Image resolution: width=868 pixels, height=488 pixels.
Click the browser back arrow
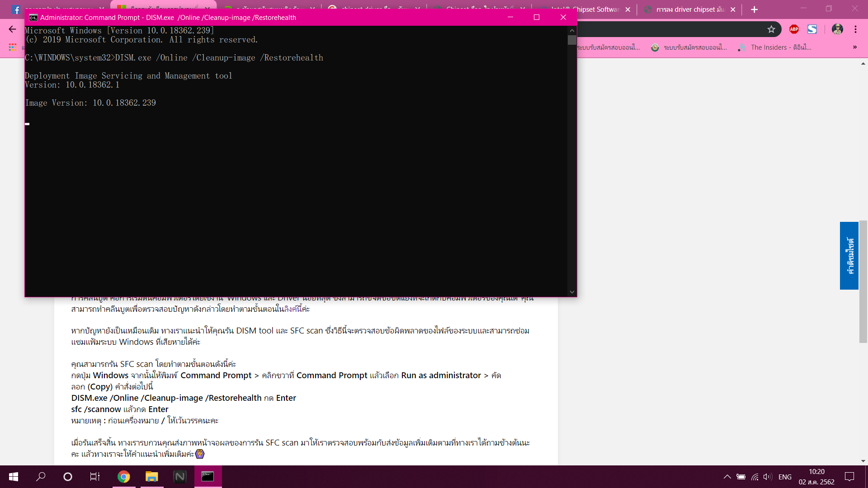pyautogui.click(x=12, y=29)
